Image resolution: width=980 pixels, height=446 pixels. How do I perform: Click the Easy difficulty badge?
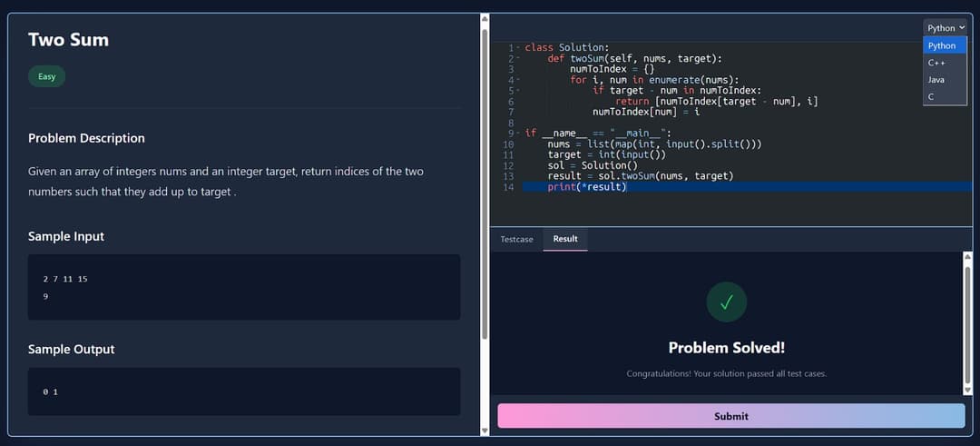point(46,76)
